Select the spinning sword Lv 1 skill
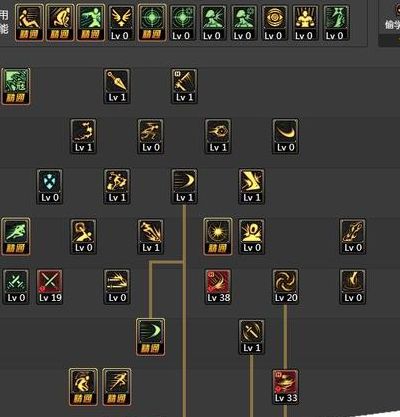The height and width of the screenshot is (417, 400). [252, 337]
